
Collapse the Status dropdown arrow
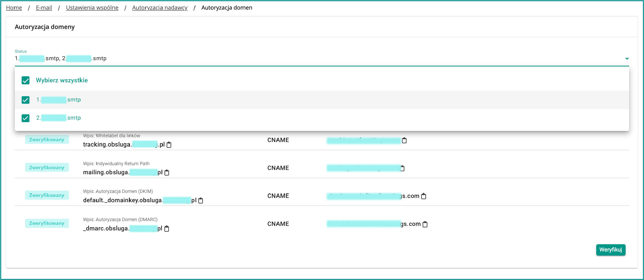(627, 59)
